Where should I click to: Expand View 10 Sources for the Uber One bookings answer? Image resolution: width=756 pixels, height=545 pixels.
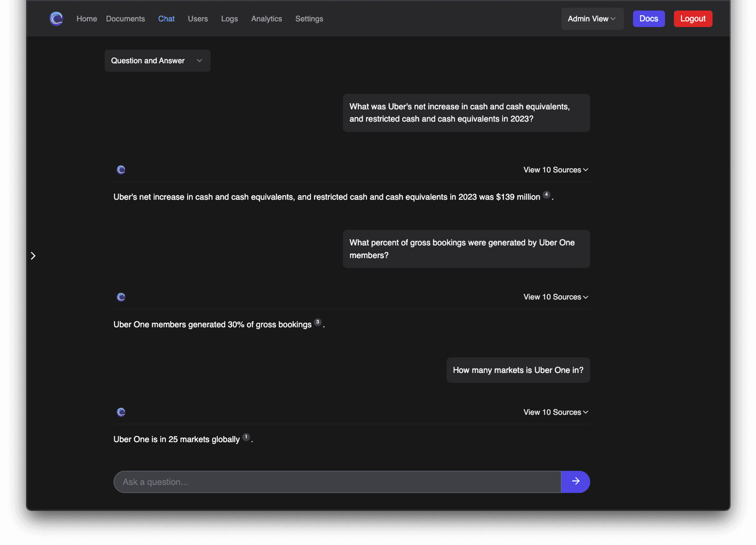(x=556, y=297)
